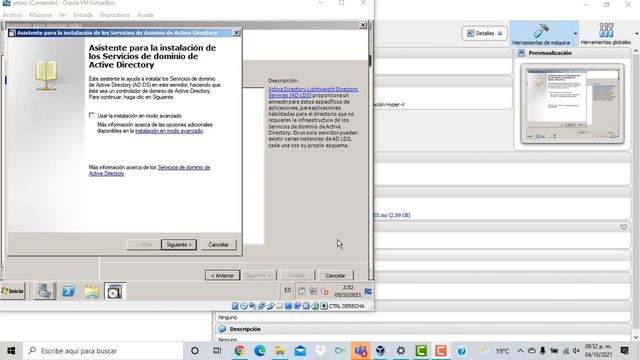This screenshot has width=640, height=360.
Task: Click the CTRL DERECHA host key indicator
Action: coord(347,306)
